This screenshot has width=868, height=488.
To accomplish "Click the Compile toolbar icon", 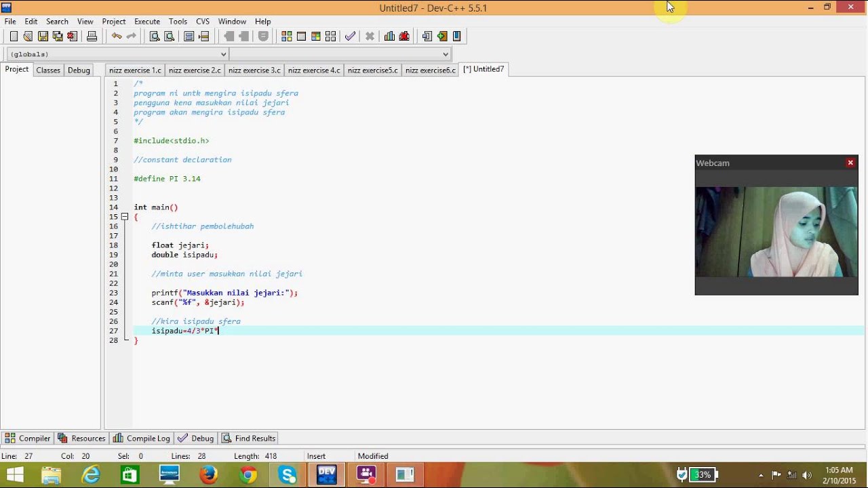I will [287, 37].
